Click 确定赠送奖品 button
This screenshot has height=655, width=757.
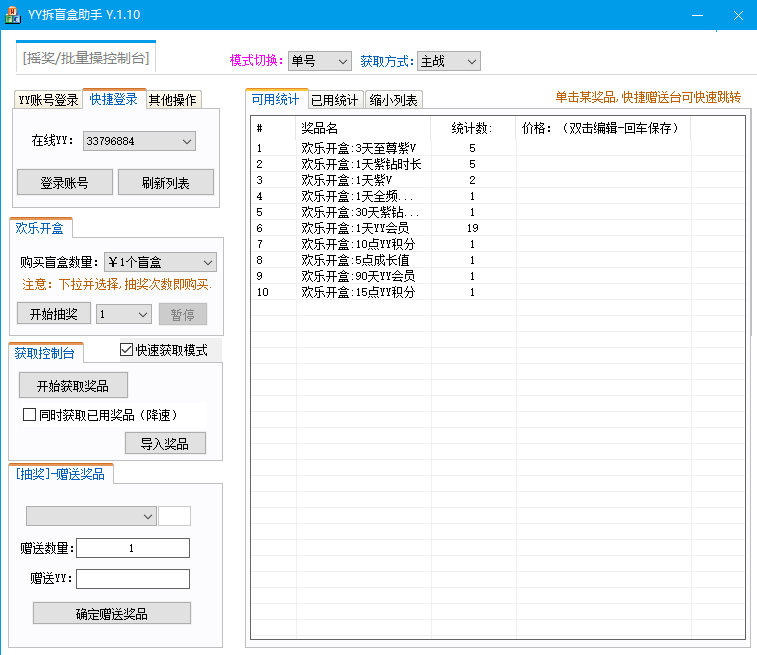click(112, 613)
